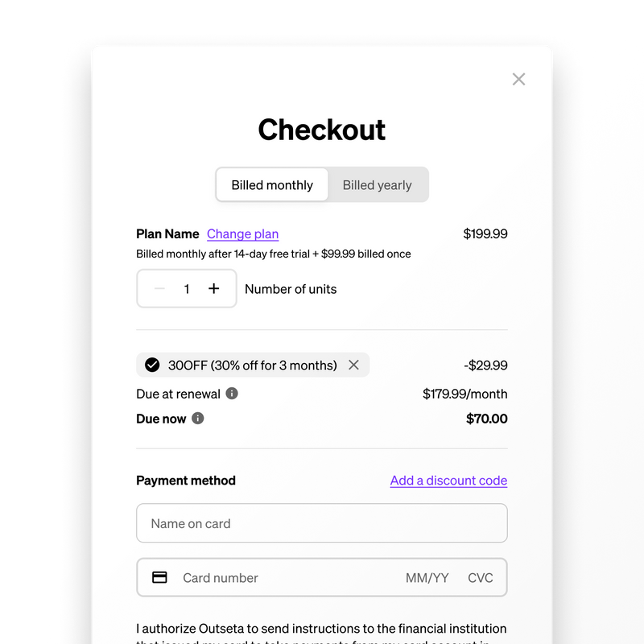Click the checkmark icon on the 30OFF coupon

[152, 365]
